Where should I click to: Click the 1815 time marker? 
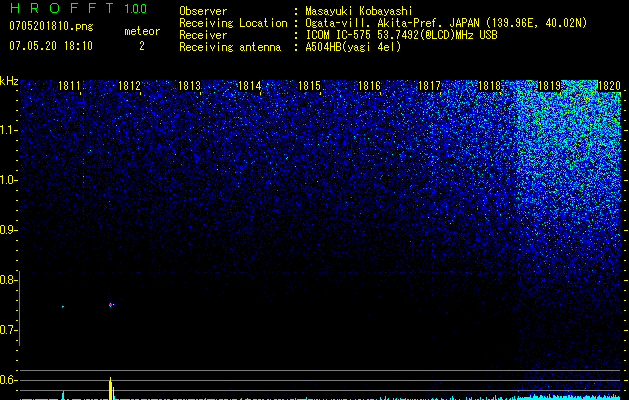(x=309, y=86)
